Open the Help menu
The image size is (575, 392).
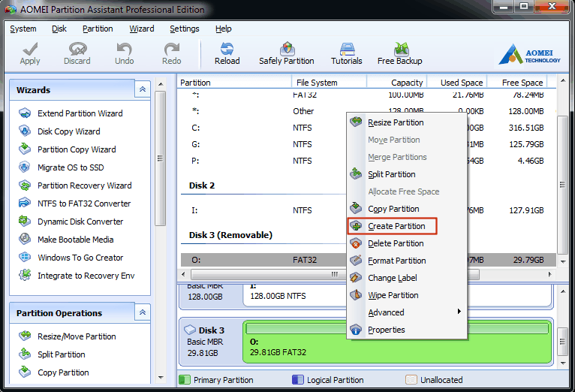pyautogui.click(x=224, y=29)
